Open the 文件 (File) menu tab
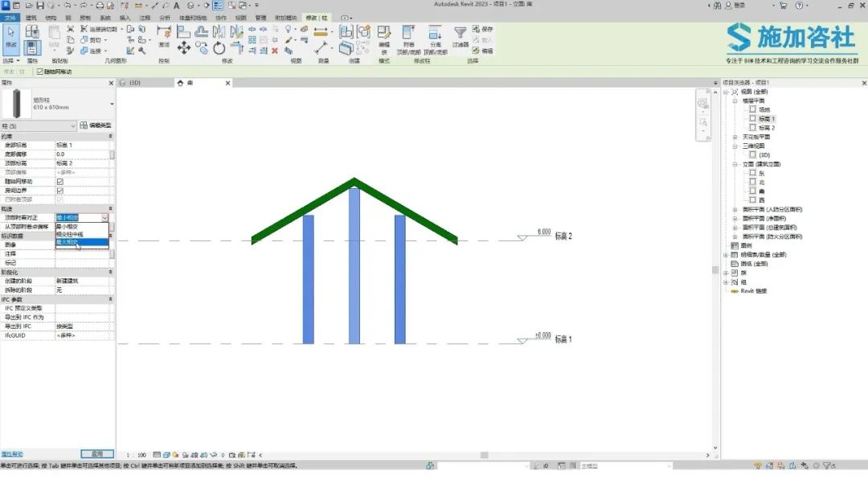 coord(10,18)
